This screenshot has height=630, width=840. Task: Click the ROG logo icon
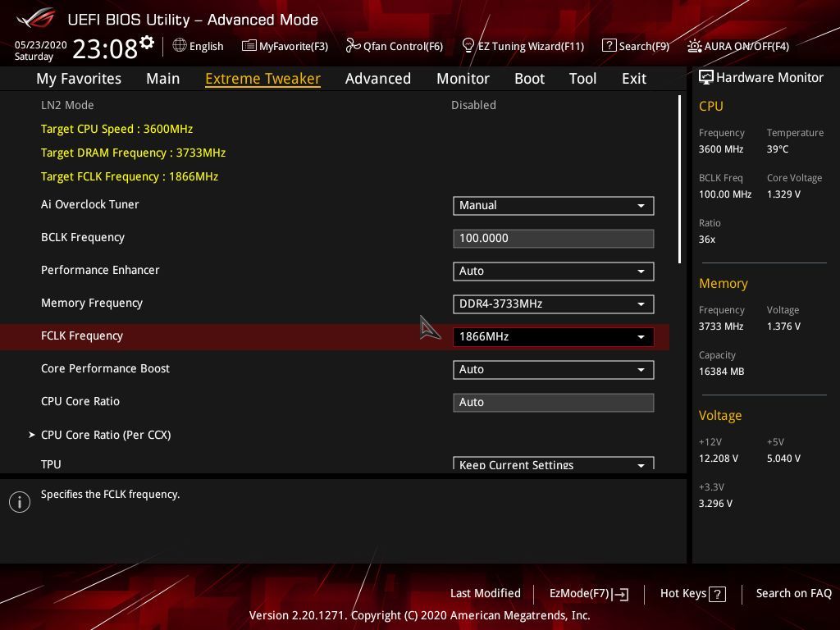[x=36, y=18]
